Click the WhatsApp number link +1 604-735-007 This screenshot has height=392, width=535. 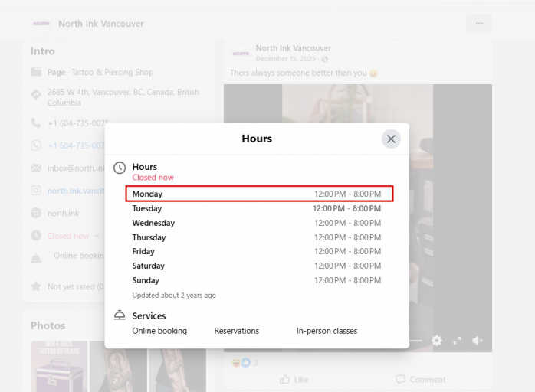76,145
